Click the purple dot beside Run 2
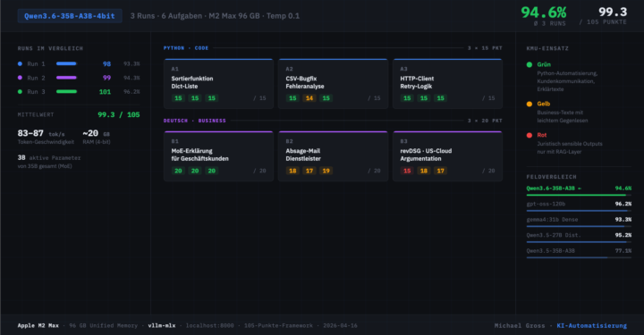The image size is (644, 335). pyautogui.click(x=20, y=78)
